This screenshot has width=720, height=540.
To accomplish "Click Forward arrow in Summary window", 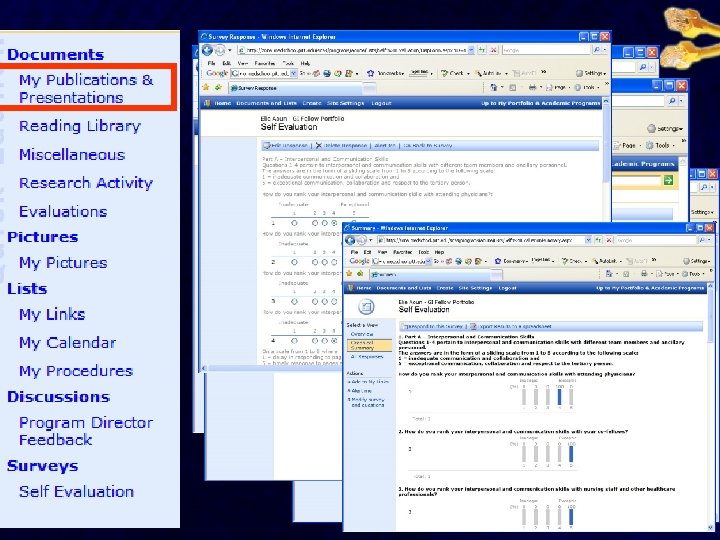I will click(361, 240).
